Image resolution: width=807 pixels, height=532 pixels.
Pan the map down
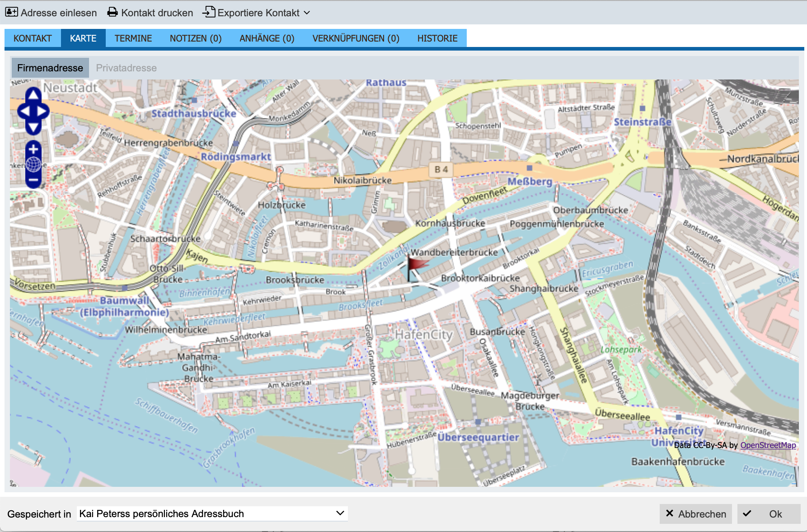33,128
